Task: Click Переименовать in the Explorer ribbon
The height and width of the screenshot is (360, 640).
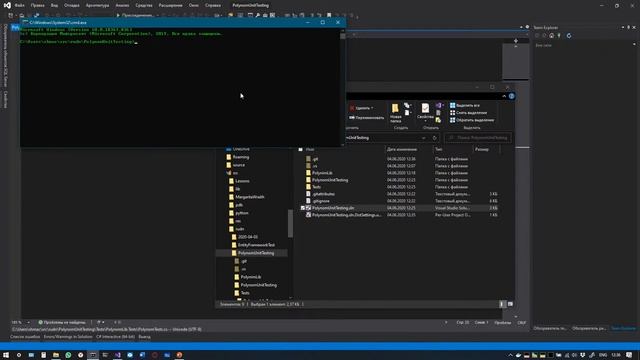Action: 367,118
